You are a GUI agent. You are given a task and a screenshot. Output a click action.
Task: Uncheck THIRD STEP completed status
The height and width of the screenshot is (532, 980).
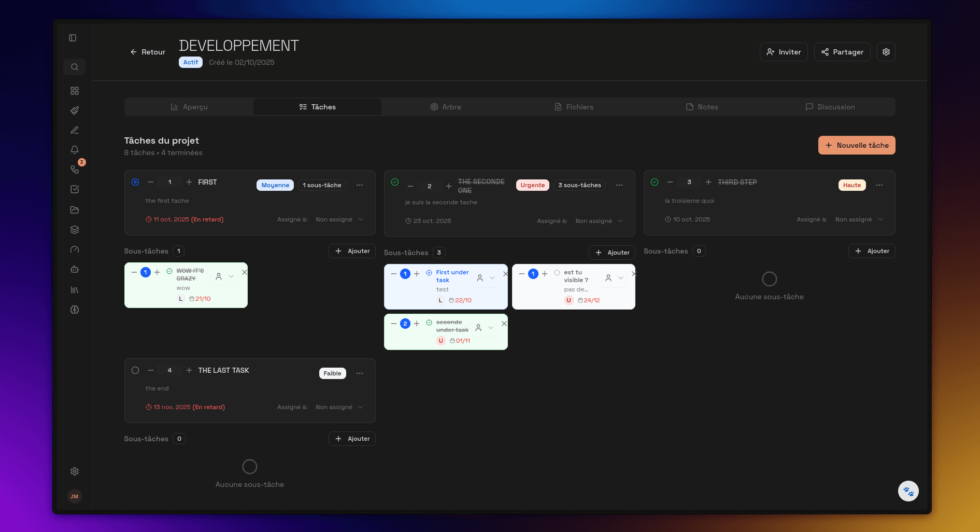coord(655,182)
